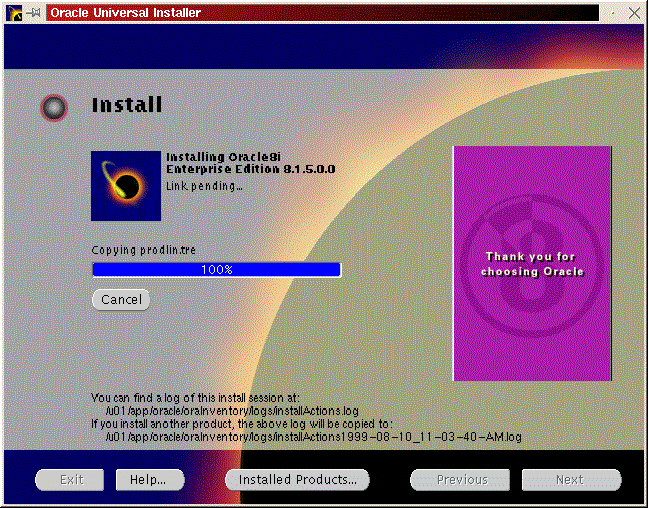Click the Oracle8i black hole product icon
Viewport: 648px width, 508px height.
click(x=125, y=186)
